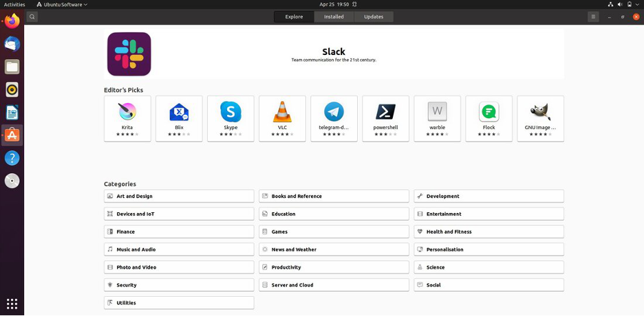The width and height of the screenshot is (644, 316).
Task: Open the search in Ubuntu Software
Action: [x=32, y=16]
